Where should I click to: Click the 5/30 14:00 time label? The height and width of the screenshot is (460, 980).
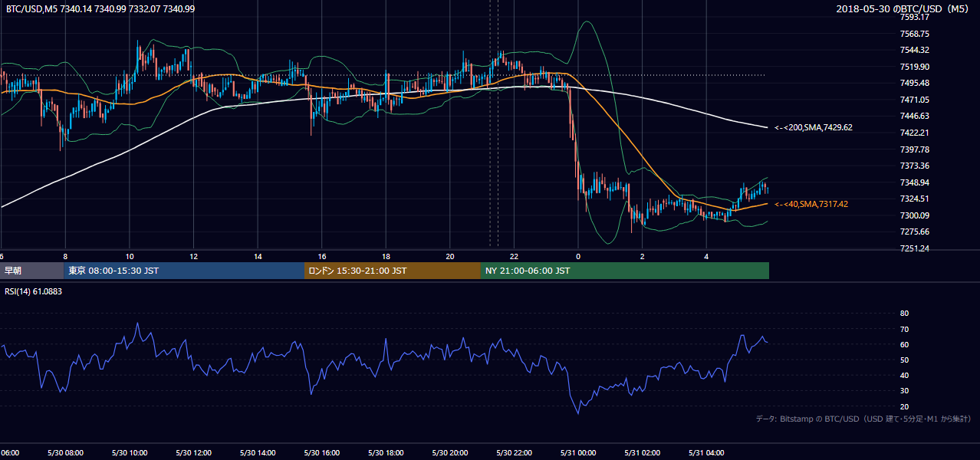click(x=258, y=453)
